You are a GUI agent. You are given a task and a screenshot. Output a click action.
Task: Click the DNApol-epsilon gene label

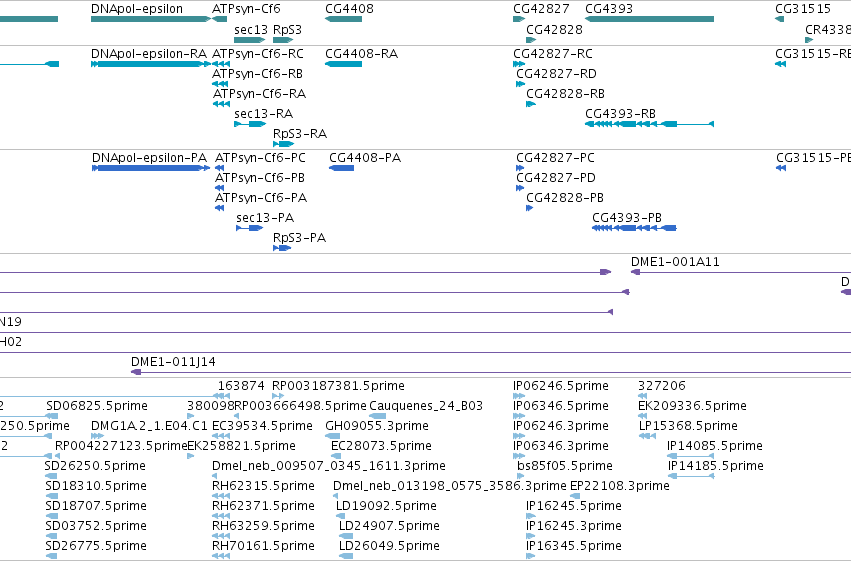click(x=137, y=9)
